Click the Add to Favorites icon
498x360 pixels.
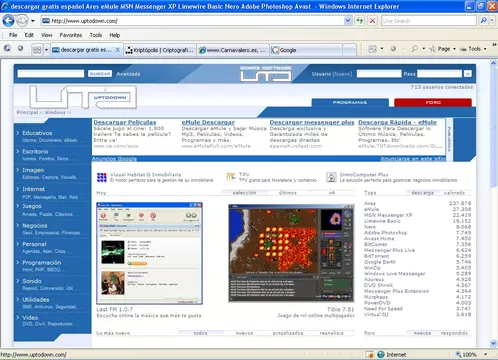pos(20,49)
